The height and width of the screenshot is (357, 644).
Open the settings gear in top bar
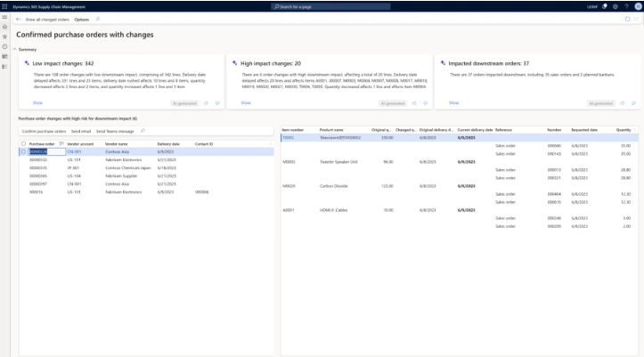(x=615, y=6)
